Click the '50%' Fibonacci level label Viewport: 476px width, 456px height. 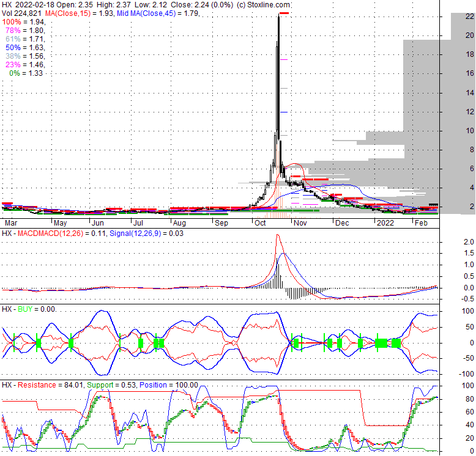[x=13, y=48]
